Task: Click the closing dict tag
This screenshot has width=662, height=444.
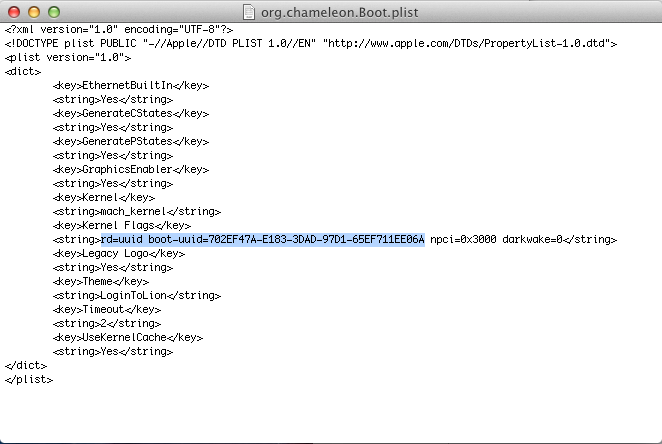Action: tap(26, 365)
